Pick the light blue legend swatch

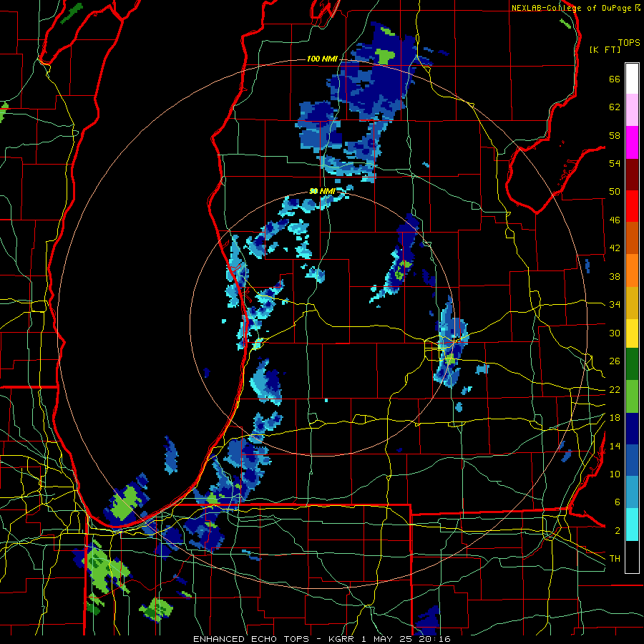pyautogui.click(x=632, y=492)
